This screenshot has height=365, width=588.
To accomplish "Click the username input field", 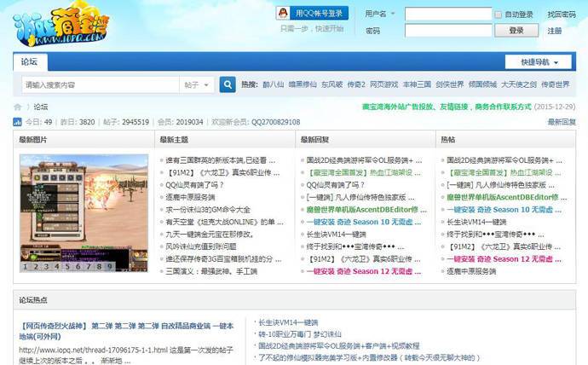I will coord(447,14).
